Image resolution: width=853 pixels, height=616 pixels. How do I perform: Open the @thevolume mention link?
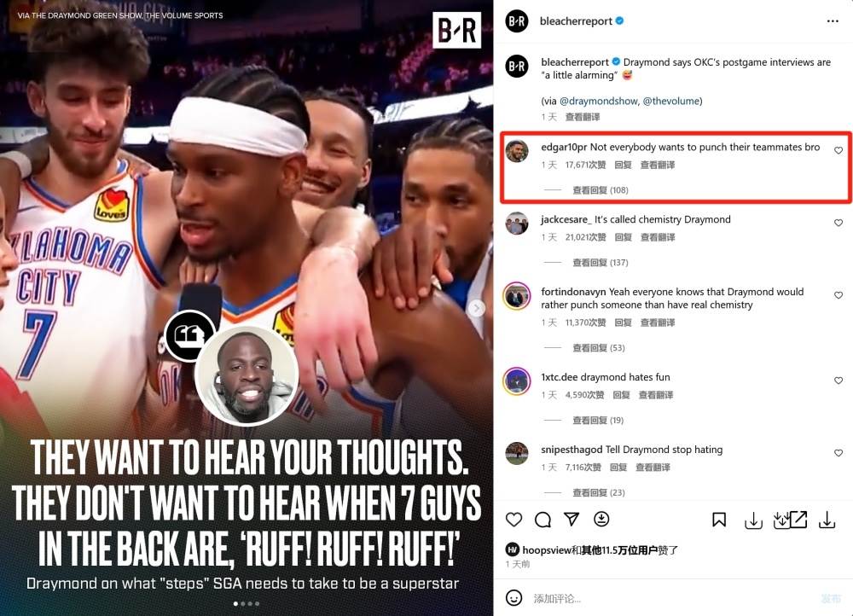[x=670, y=101]
